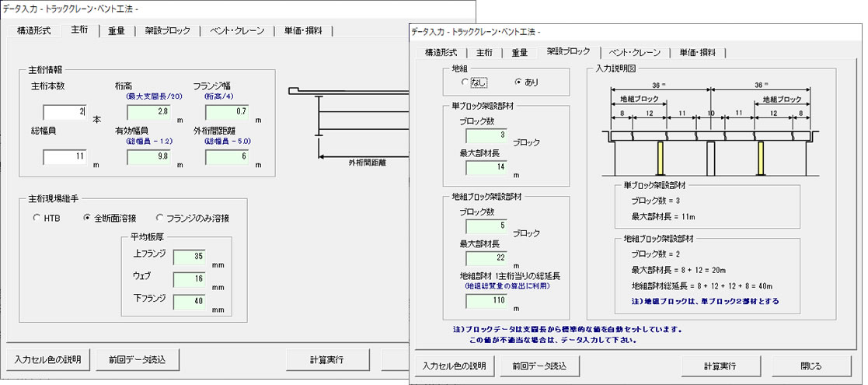
Task: Open 架設ブロック tab in back window
Action: (x=168, y=31)
